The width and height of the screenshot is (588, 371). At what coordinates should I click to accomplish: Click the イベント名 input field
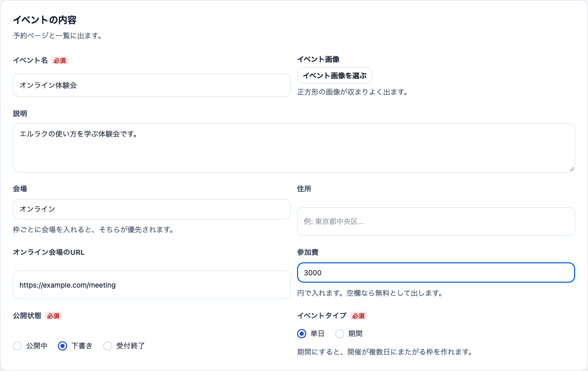click(x=152, y=85)
